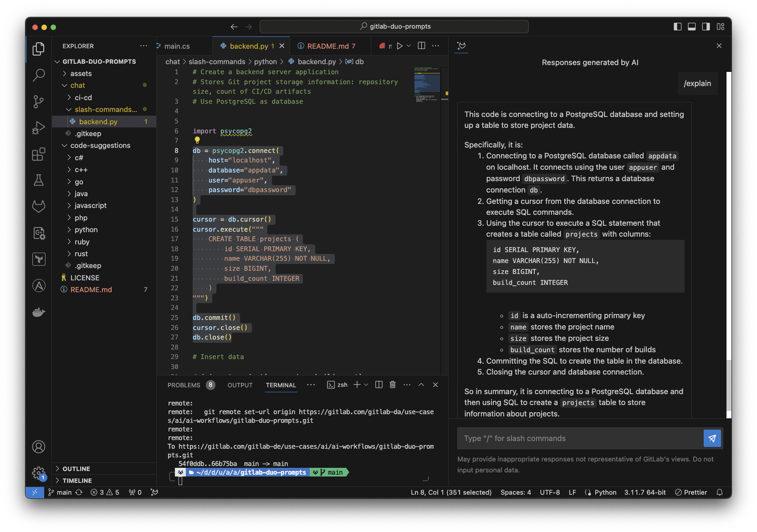
Task: Select the Run and Debug icon
Action: tap(39, 127)
